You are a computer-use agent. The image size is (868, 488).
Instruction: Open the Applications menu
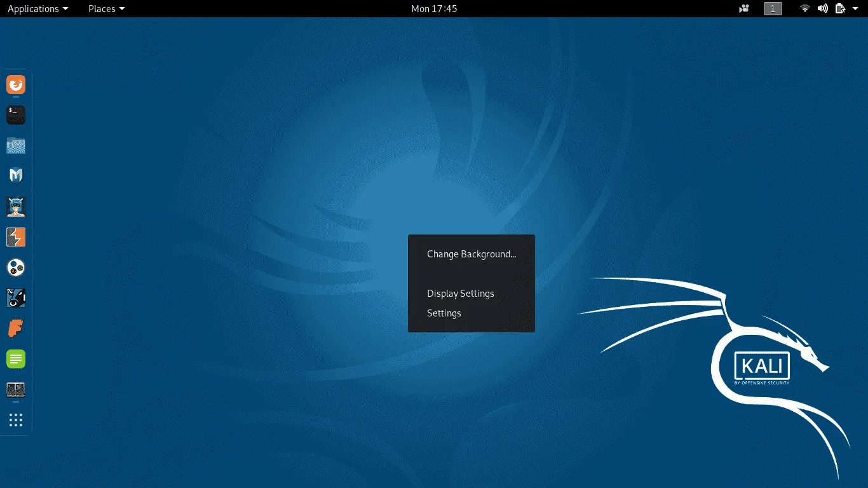point(37,9)
